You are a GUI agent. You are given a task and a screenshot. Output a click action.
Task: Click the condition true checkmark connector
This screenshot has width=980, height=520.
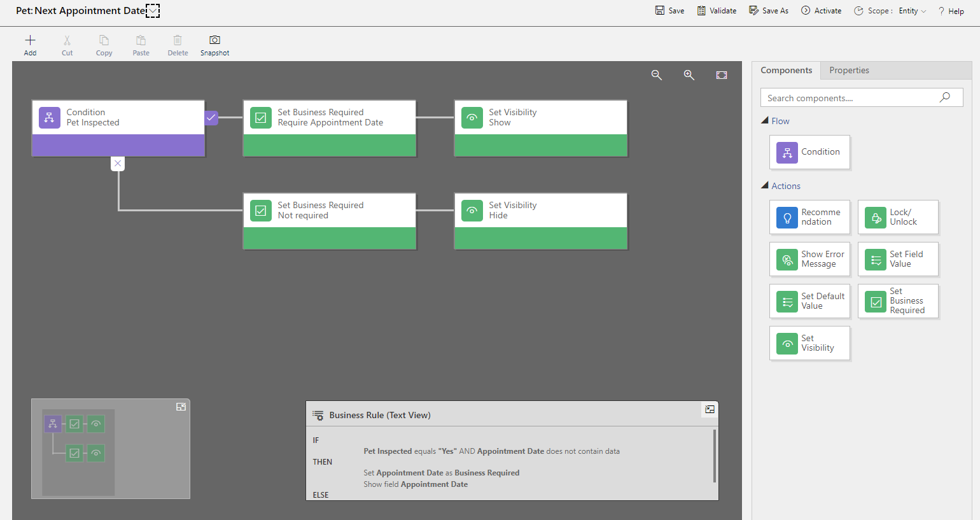(211, 118)
